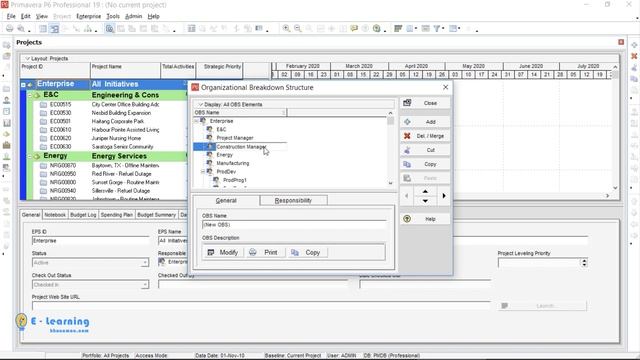Click the green circular icon in toolbar

(x=376, y=29)
